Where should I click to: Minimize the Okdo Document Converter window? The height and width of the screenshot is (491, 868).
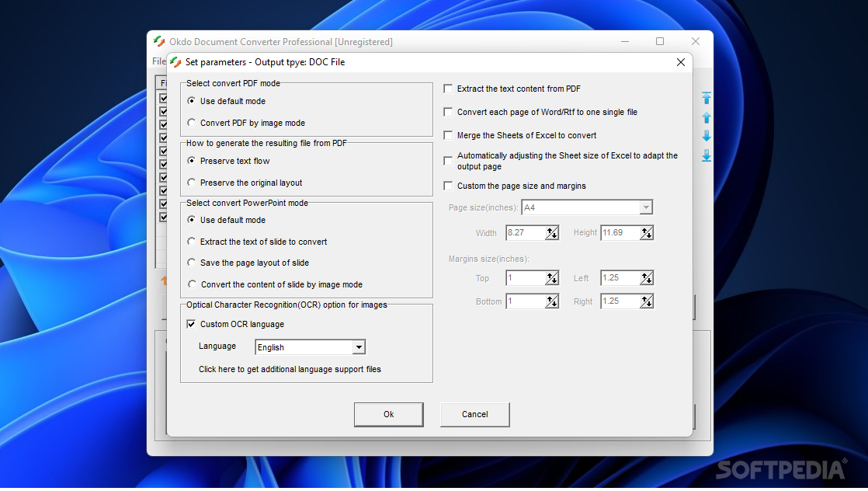(x=625, y=41)
